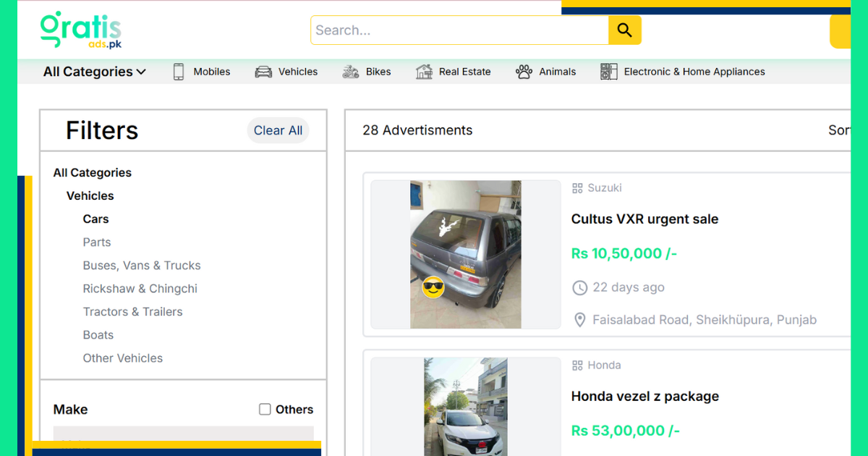This screenshot has height=456, width=868.
Task: Click the location pin beside Faisalabad Road
Action: point(579,320)
